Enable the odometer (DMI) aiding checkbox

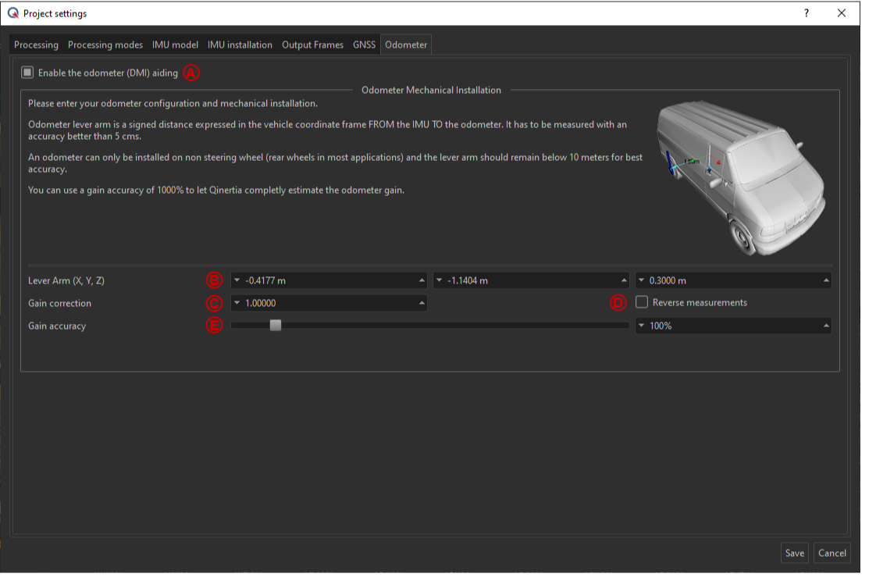click(27, 73)
